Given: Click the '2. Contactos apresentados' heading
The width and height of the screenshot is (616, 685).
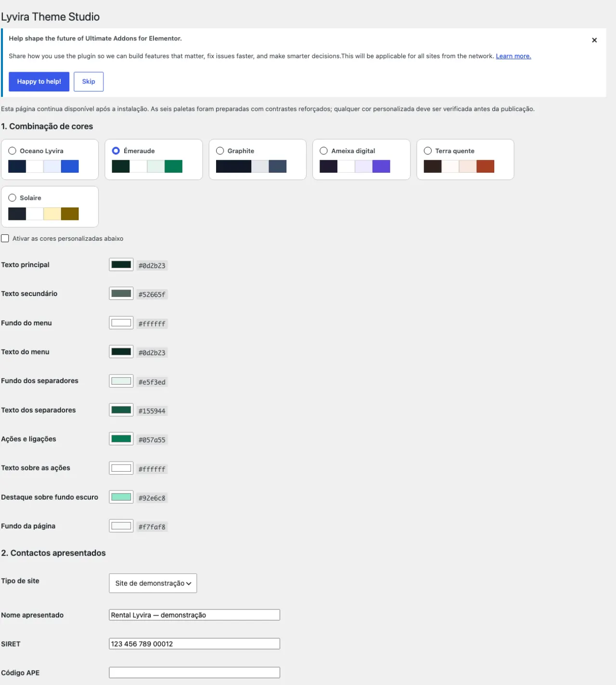Looking at the screenshot, I should (x=53, y=553).
